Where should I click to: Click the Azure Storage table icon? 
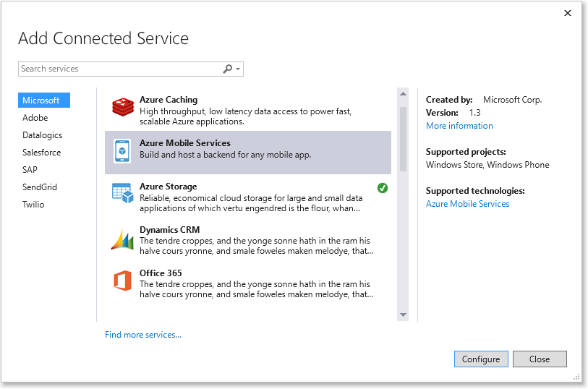click(x=123, y=192)
